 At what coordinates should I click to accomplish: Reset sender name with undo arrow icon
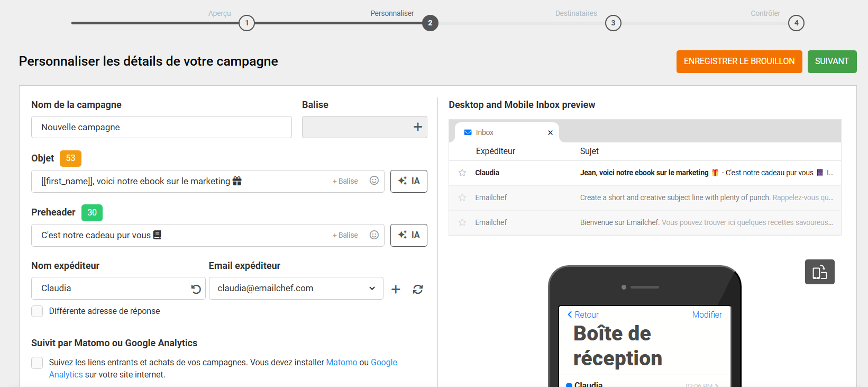point(196,289)
